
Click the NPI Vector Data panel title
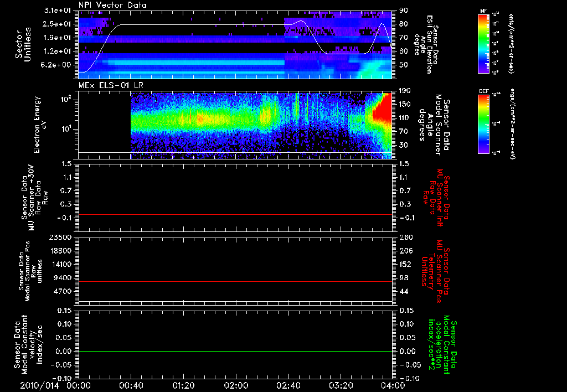[112, 5]
